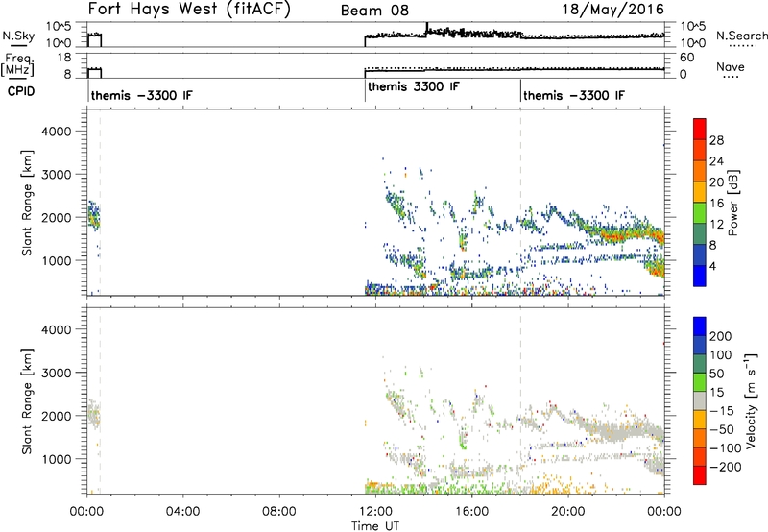Click the 00:00 echo patch in the power panel
The height and width of the screenshot is (532, 768).
tap(93, 215)
